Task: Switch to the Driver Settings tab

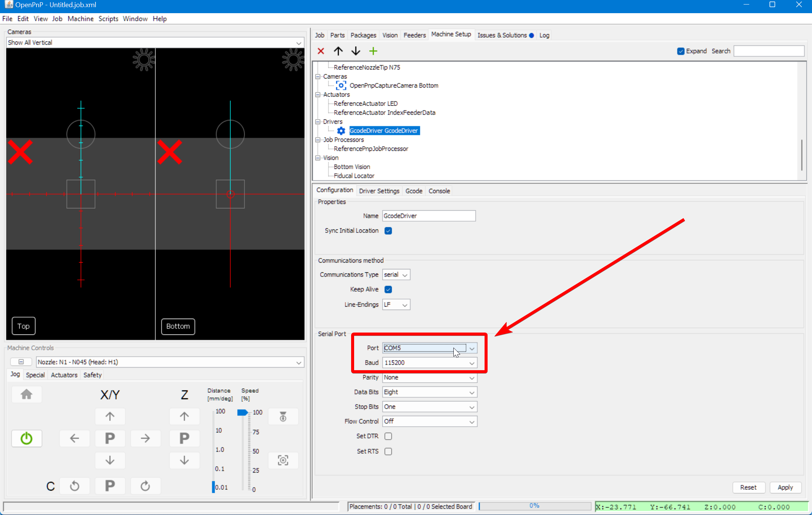Action: (379, 191)
